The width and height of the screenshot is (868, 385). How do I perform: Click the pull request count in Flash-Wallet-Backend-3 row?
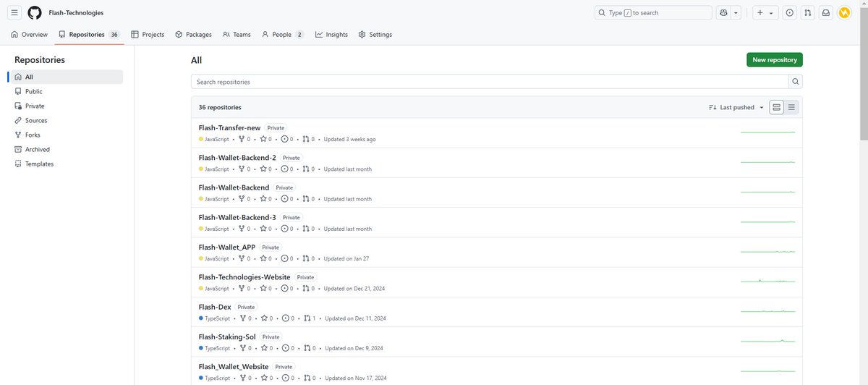coord(308,229)
